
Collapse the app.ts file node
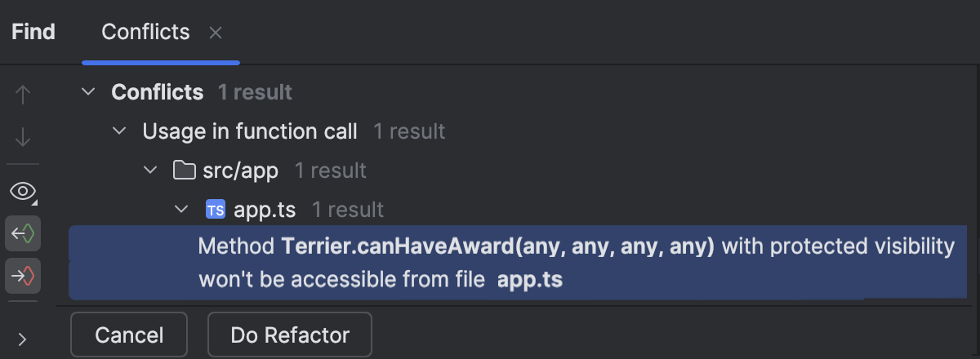click(x=181, y=211)
